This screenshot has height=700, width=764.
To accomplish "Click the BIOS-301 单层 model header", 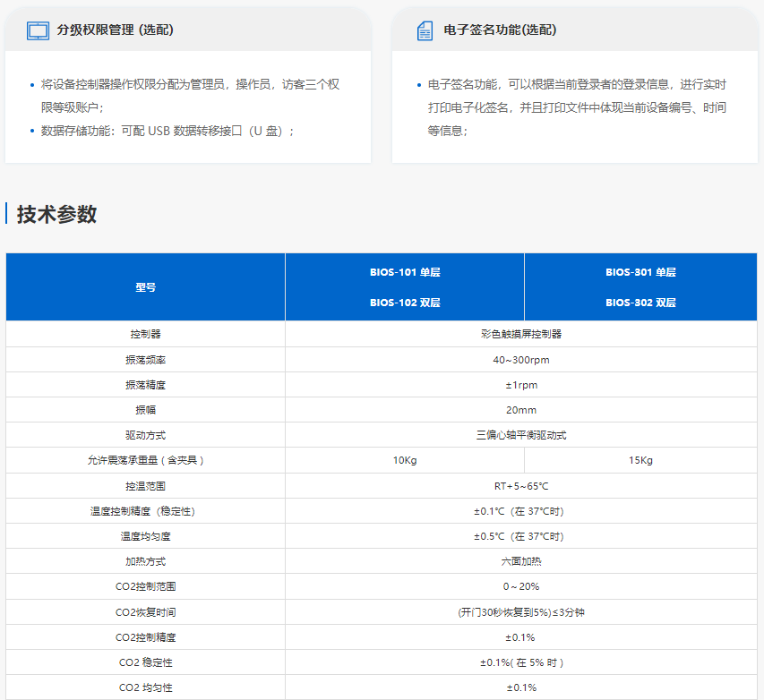I will [640, 272].
